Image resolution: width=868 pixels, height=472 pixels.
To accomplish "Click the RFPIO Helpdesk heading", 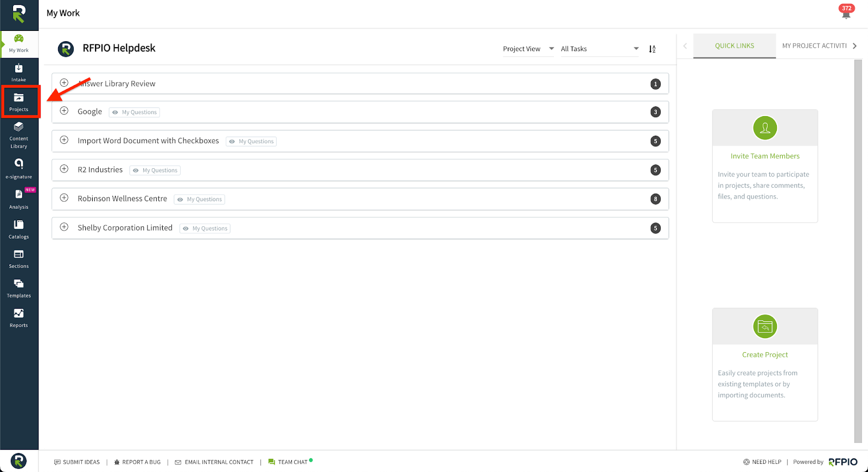I will [119, 48].
